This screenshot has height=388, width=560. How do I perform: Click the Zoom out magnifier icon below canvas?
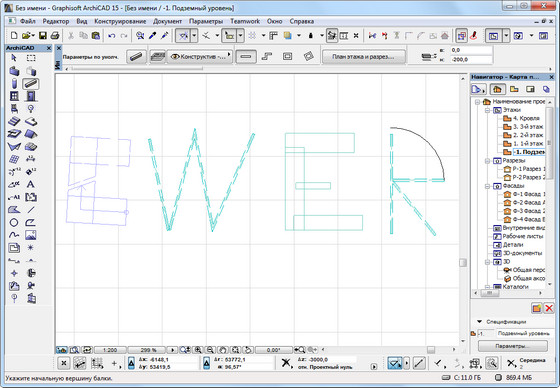tap(210, 350)
